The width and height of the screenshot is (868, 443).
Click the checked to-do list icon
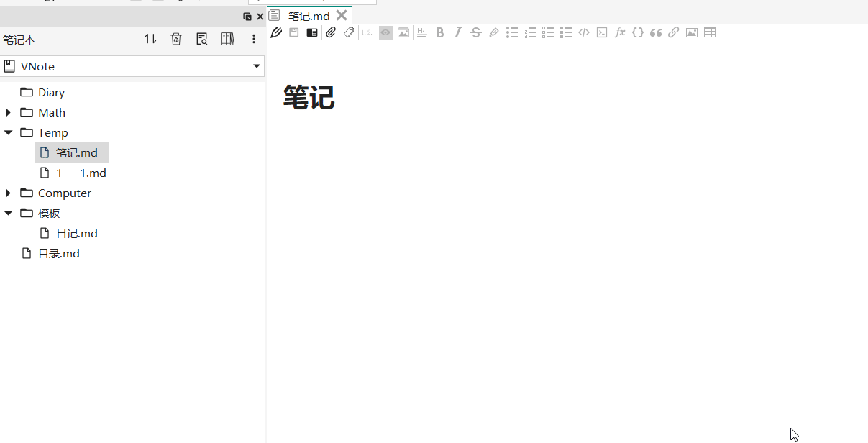click(x=566, y=32)
